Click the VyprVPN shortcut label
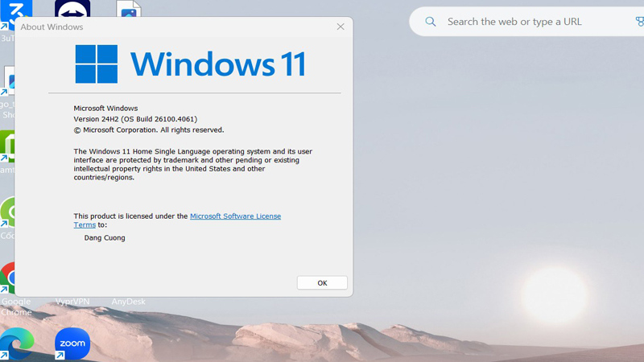This screenshot has height=362, width=644. click(x=72, y=302)
